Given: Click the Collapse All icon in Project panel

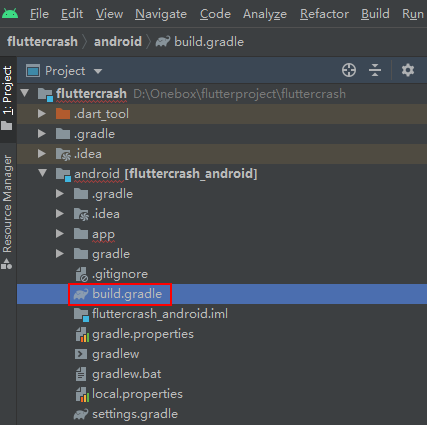Looking at the screenshot, I should point(375,70).
